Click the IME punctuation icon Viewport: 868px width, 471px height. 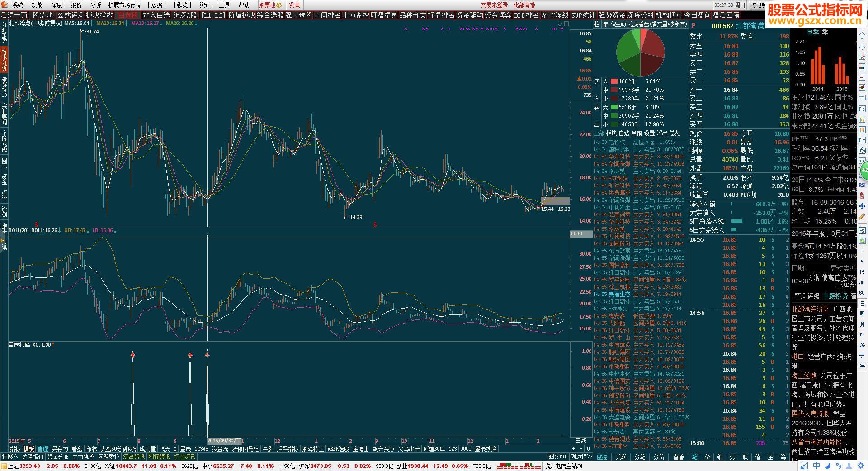tap(839, 466)
